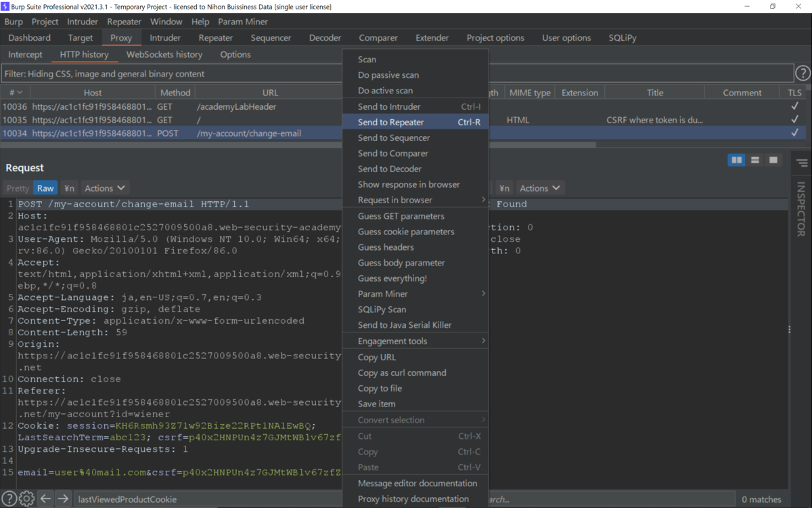Open Message editor documentation
This screenshot has height=508, width=812.
pyautogui.click(x=415, y=483)
